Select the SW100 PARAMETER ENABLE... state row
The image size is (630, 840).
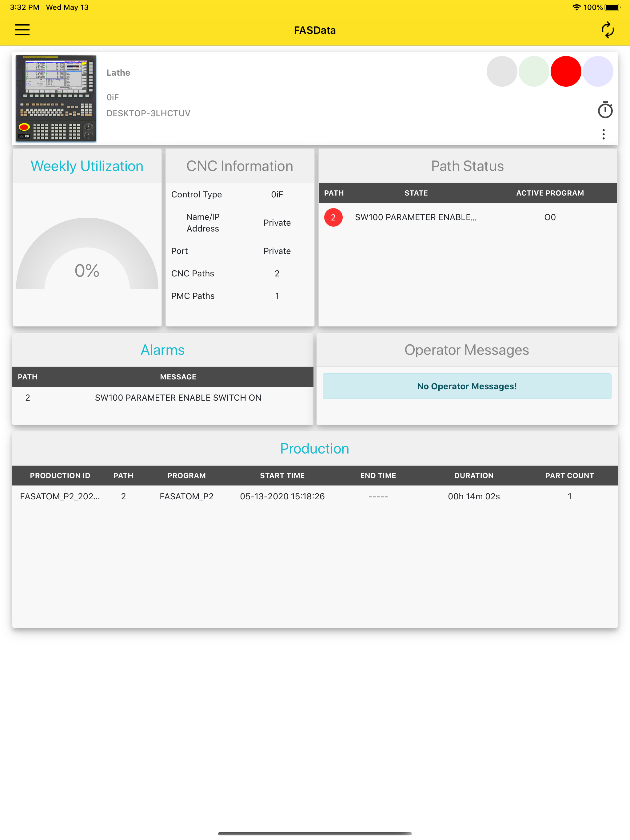pos(416,217)
